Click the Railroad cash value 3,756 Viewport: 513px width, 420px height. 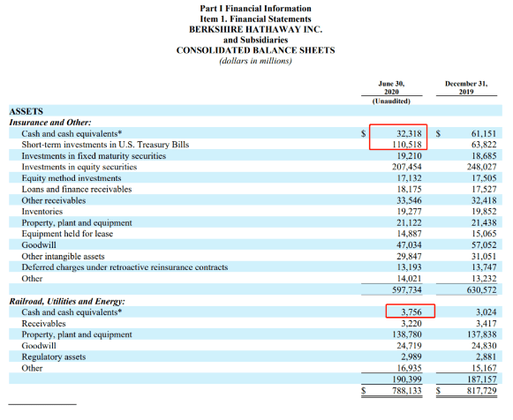coord(411,311)
